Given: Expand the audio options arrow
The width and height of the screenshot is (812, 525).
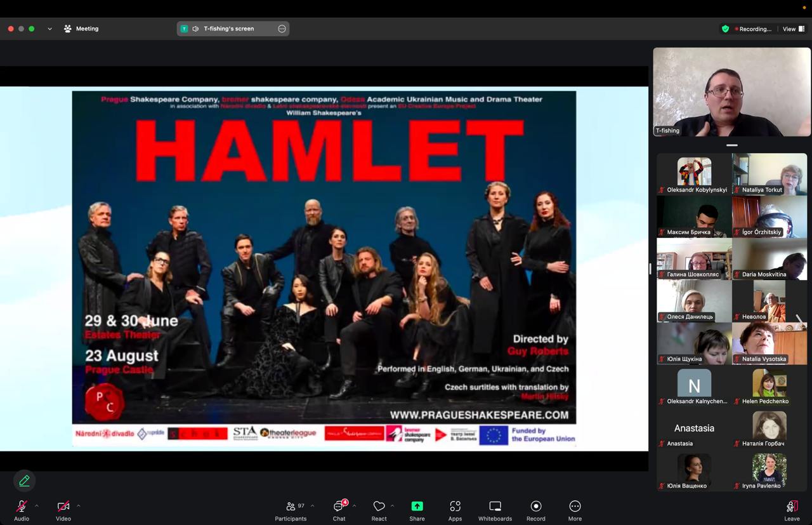Looking at the screenshot, I should pyautogui.click(x=37, y=506).
